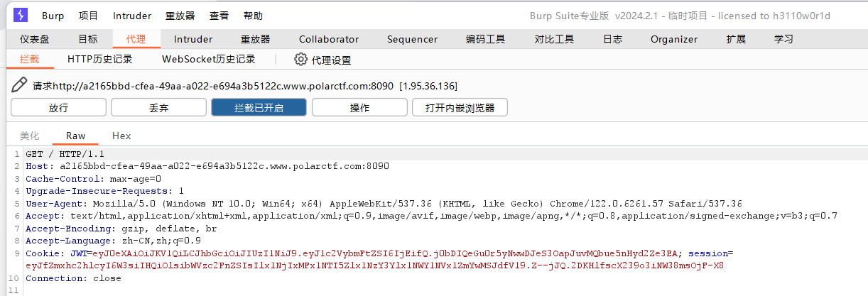Screen dimensions: 868x296
Task: Switch to the 编码工具 decoder tab
Action: pos(486,39)
